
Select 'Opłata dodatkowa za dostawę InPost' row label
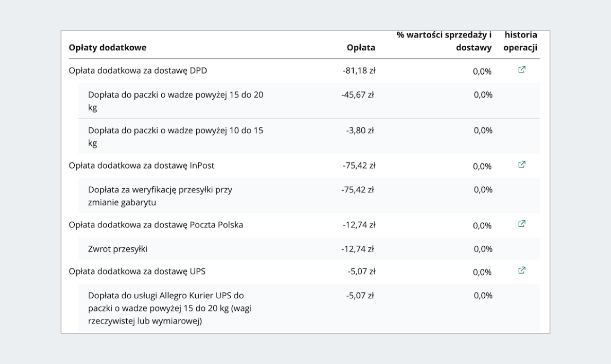click(142, 166)
